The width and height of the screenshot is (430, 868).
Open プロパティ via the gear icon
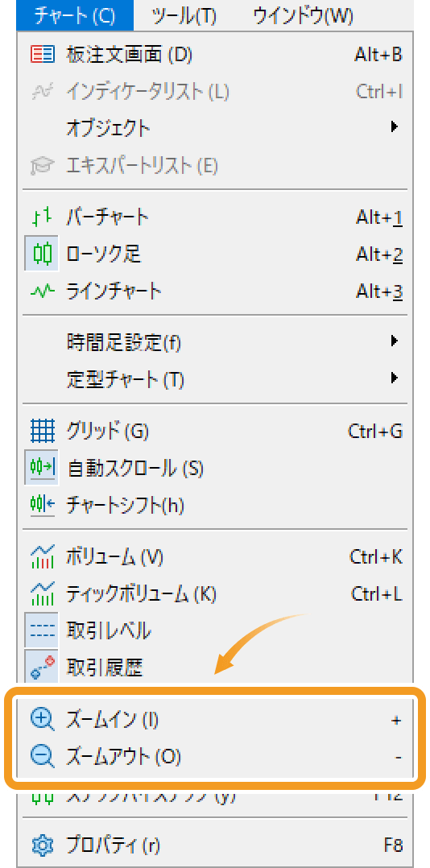(x=42, y=845)
